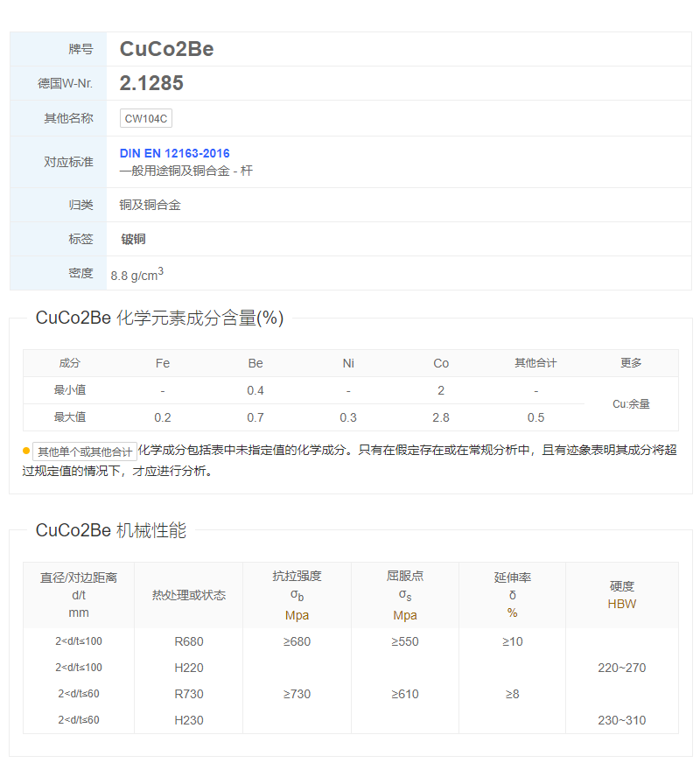Click the Co minimum value 2
Image resolution: width=700 pixels, height=770 pixels.
coord(441,390)
